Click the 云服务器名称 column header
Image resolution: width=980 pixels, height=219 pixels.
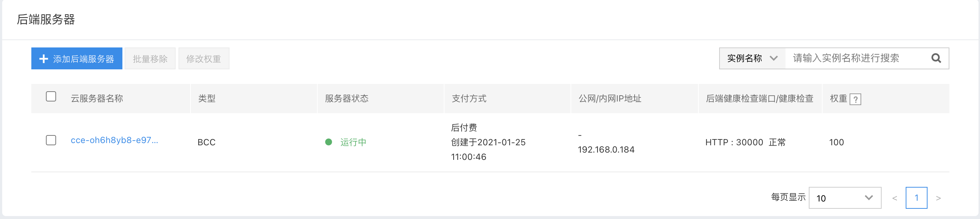tap(97, 99)
